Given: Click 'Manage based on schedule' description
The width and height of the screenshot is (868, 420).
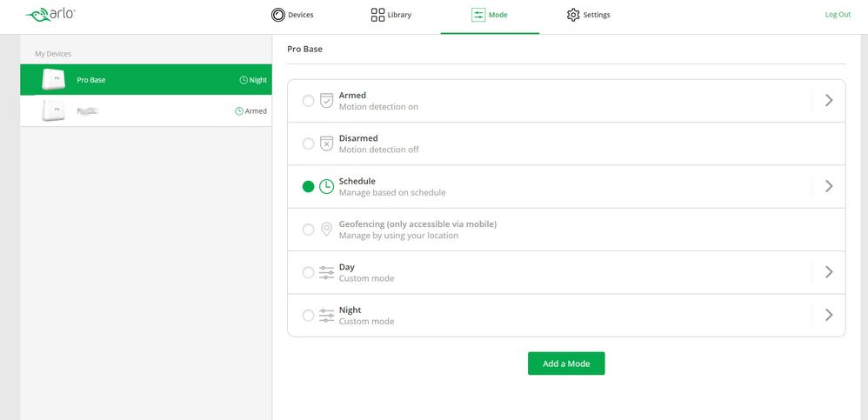Looking at the screenshot, I should pyautogui.click(x=392, y=192).
